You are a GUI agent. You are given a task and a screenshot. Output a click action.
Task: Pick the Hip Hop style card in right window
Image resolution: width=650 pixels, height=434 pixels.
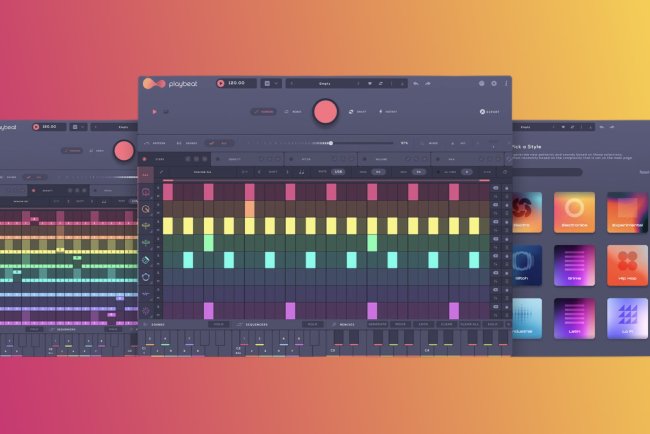627,265
